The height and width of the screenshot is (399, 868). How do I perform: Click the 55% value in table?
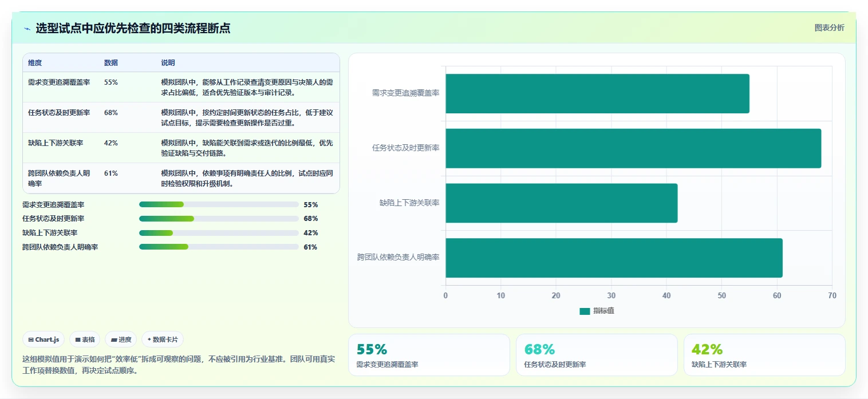click(111, 82)
